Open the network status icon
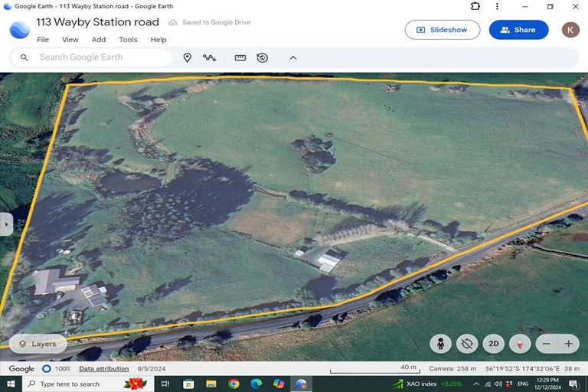588x392 pixels. [488, 384]
